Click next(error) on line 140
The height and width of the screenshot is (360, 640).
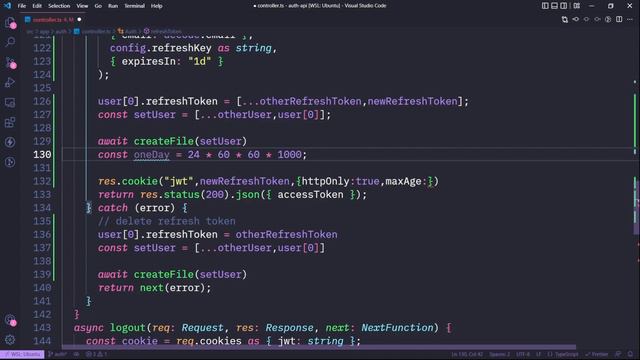(172, 288)
